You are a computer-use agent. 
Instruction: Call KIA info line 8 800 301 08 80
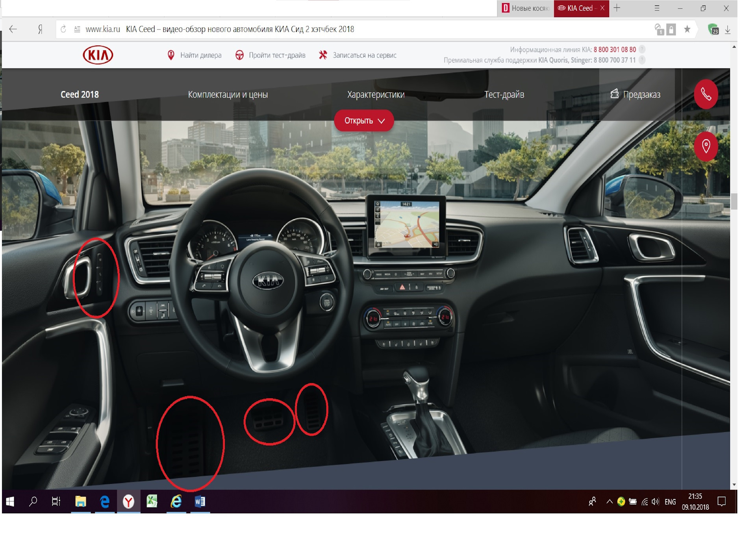pyautogui.click(x=615, y=50)
